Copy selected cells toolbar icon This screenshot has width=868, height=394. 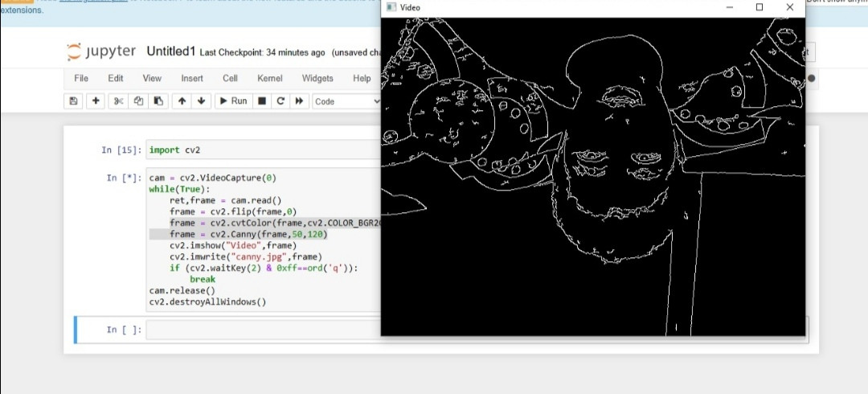tap(138, 101)
